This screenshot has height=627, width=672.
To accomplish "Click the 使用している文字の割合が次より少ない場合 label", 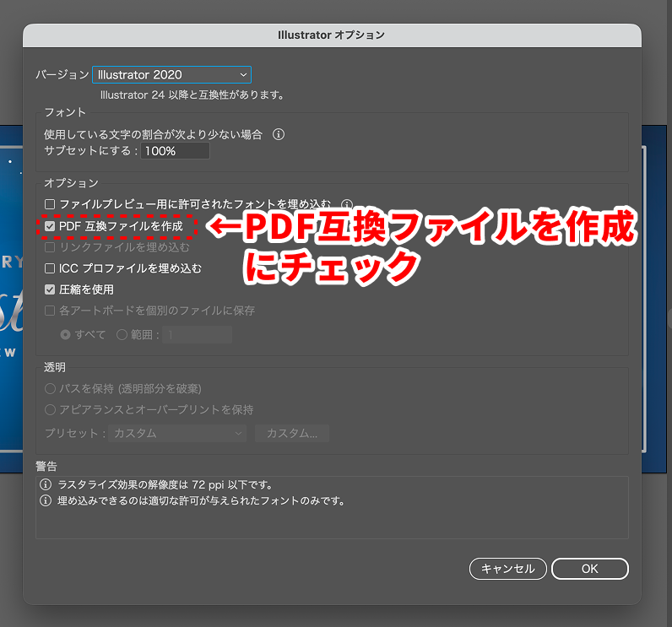I will (153, 134).
